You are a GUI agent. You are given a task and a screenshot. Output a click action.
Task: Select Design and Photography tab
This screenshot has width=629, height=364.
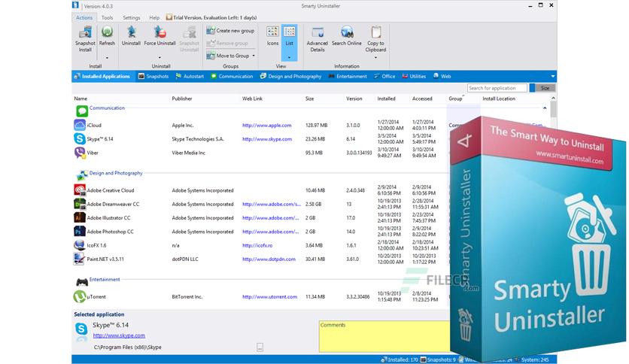coord(291,76)
